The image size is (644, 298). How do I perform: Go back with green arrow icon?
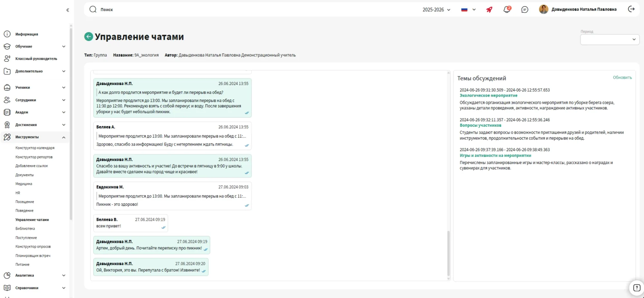coord(89,37)
